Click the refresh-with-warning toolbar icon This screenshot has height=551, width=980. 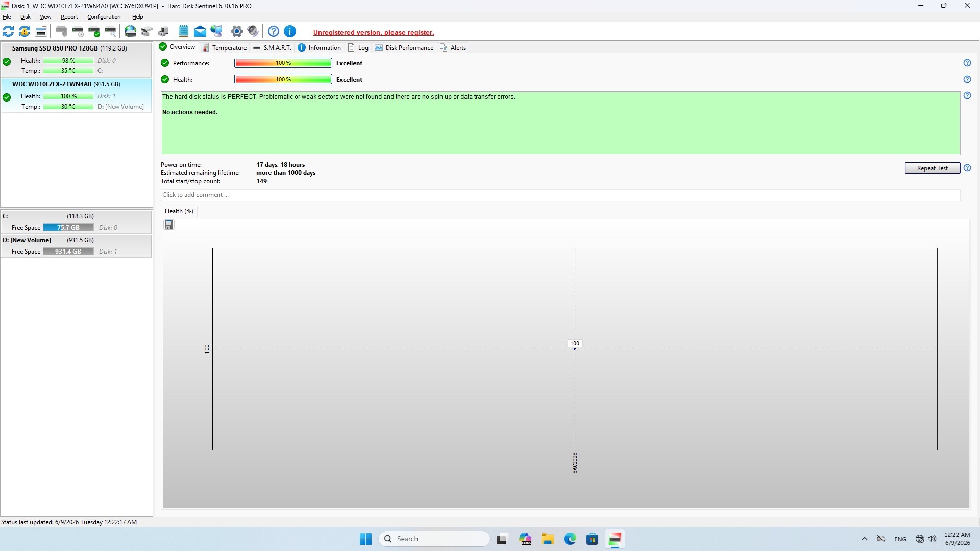(x=24, y=31)
